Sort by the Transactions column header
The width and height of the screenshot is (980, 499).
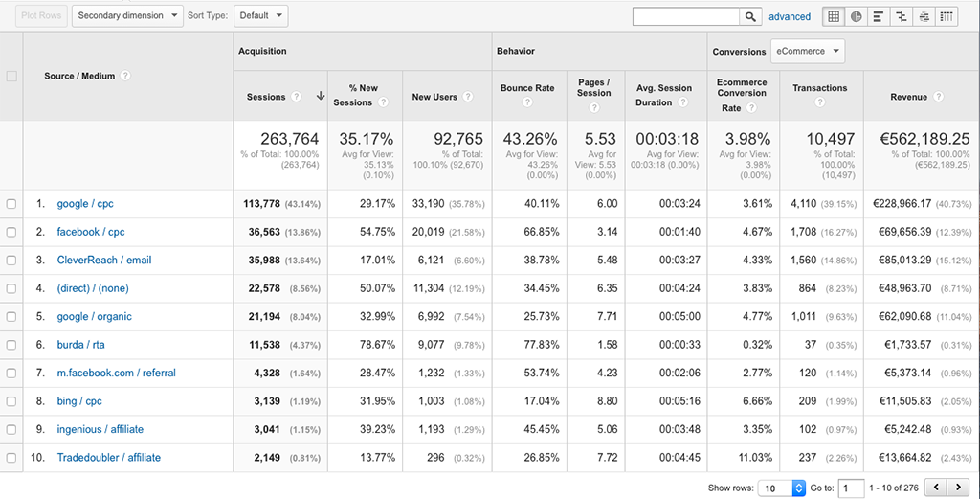point(819,88)
